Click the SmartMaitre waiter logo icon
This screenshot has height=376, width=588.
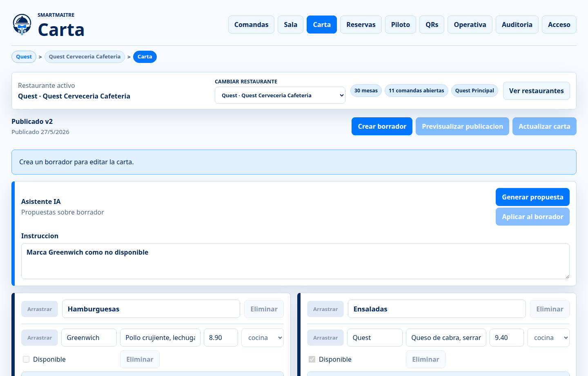[x=22, y=25]
